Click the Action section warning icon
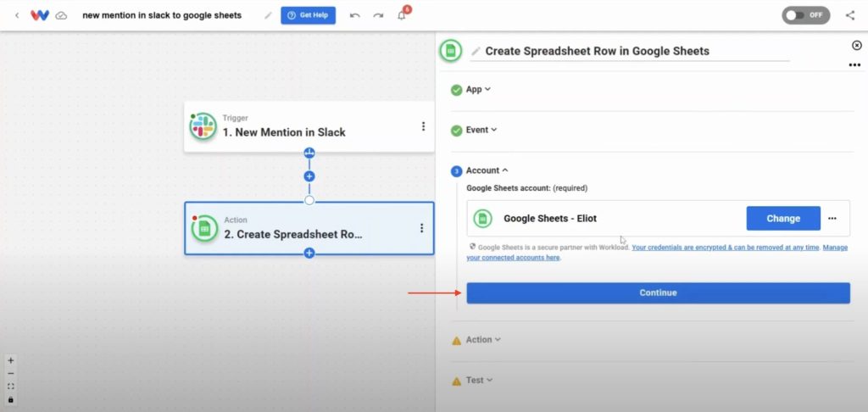Screen dimensions: 868x412 457,341
